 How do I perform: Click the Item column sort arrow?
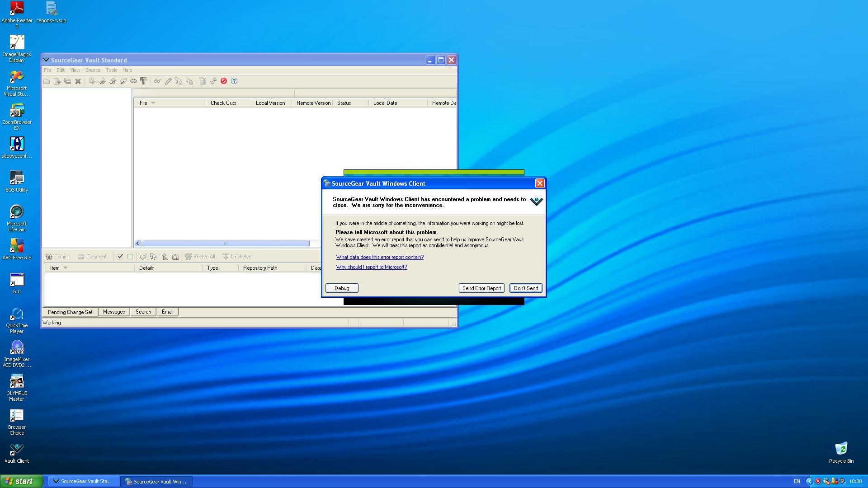[65, 268]
